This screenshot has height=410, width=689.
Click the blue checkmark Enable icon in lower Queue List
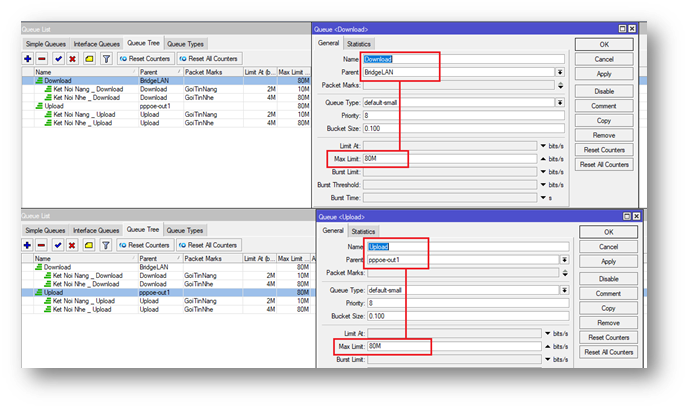click(x=58, y=245)
